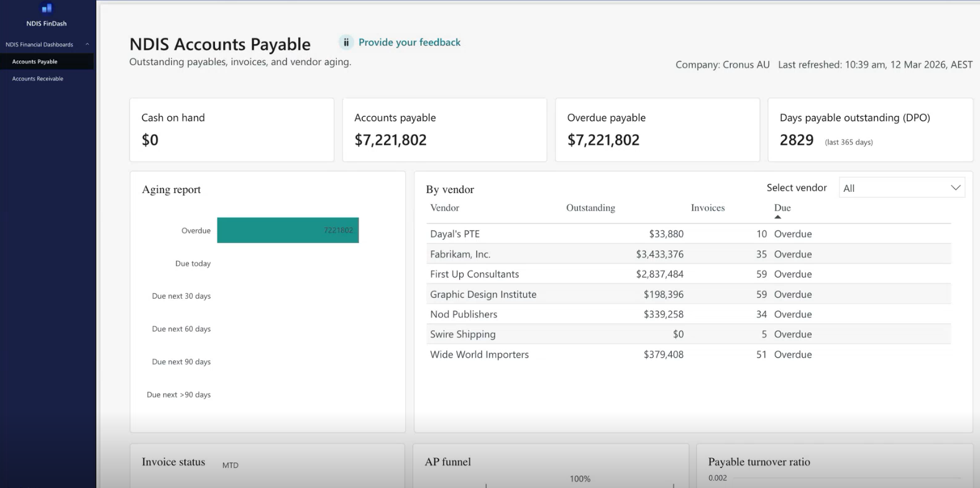Select the First Up Consultants row
Screen dimensions: 980x488
(474, 274)
